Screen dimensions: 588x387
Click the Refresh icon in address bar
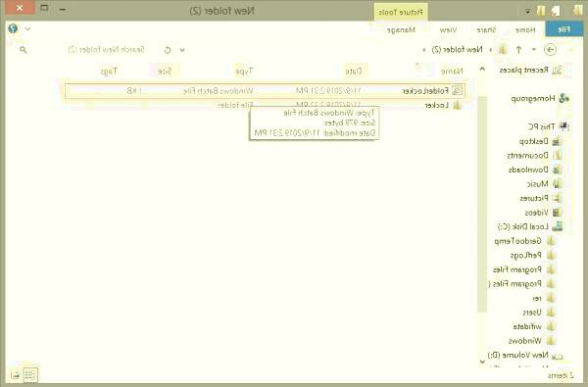tap(168, 50)
